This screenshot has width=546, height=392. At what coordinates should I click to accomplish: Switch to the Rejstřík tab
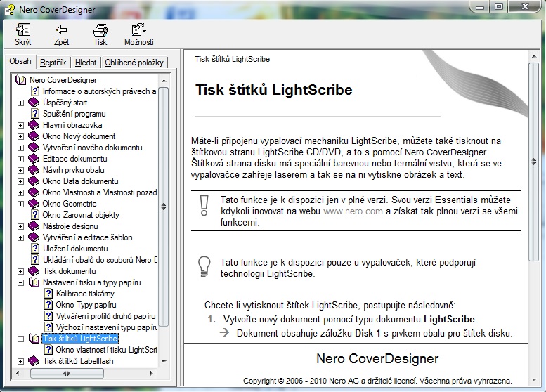[53, 63]
